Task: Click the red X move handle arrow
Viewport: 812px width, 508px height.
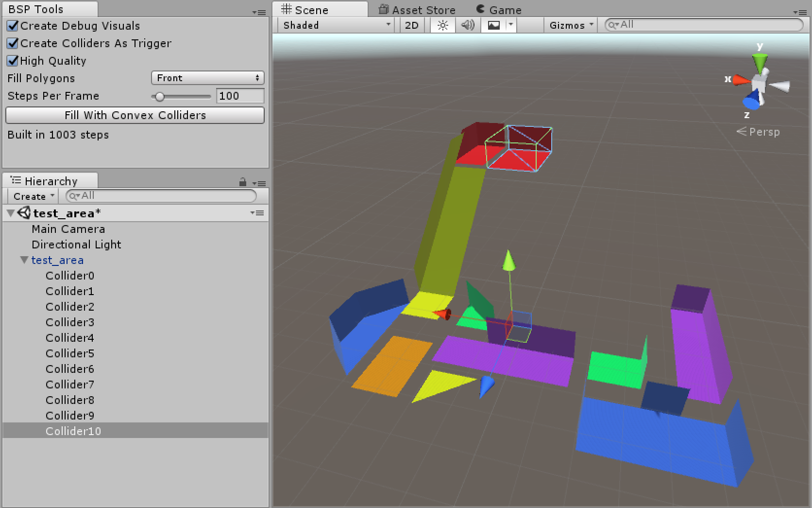Action: (442, 314)
